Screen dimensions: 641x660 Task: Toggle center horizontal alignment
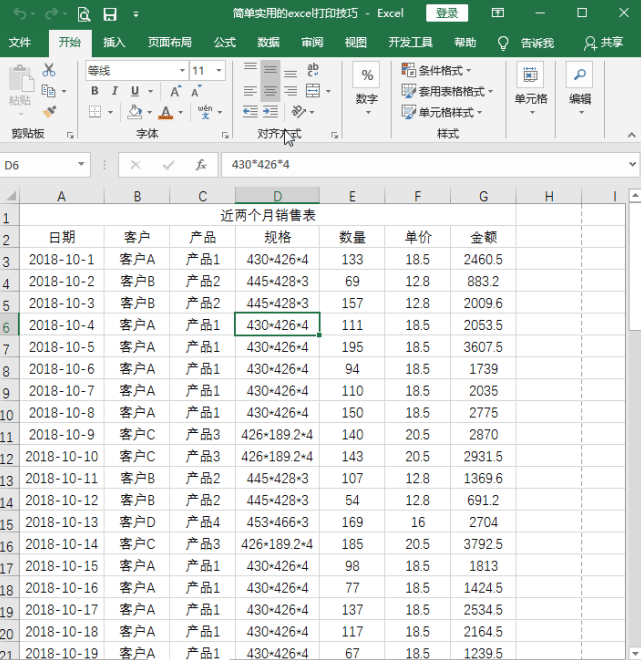point(270,91)
